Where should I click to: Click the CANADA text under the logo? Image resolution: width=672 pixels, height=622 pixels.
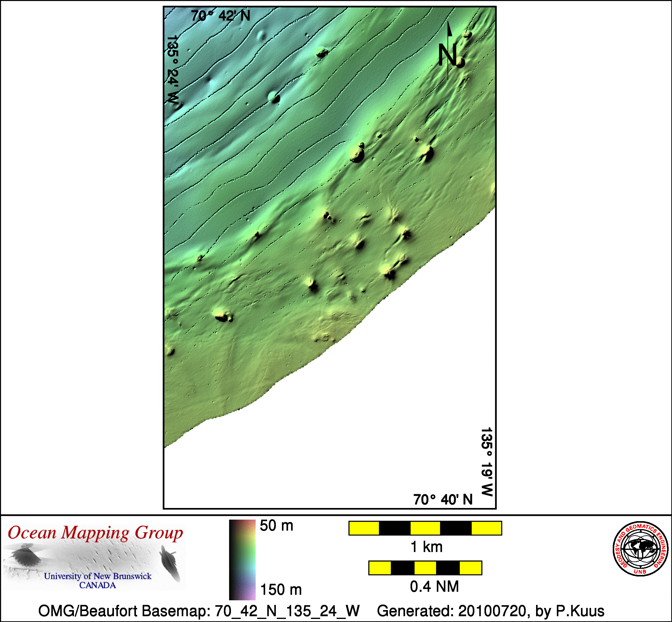point(97,585)
